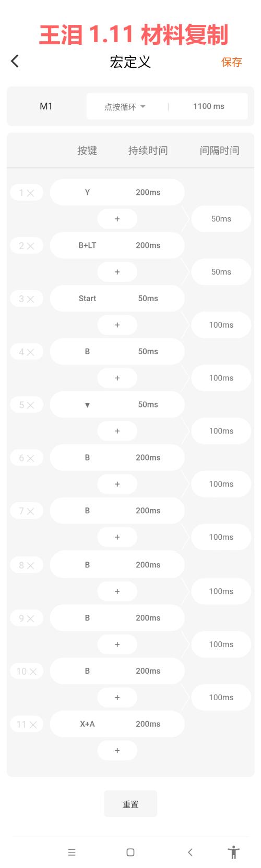Edit the 1100 ms loop interval
Image resolution: width=261 pixels, height=868 pixels.
(209, 106)
